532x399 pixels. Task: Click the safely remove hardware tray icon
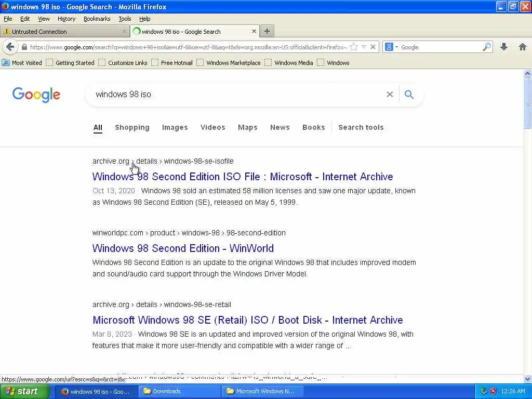click(x=484, y=391)
